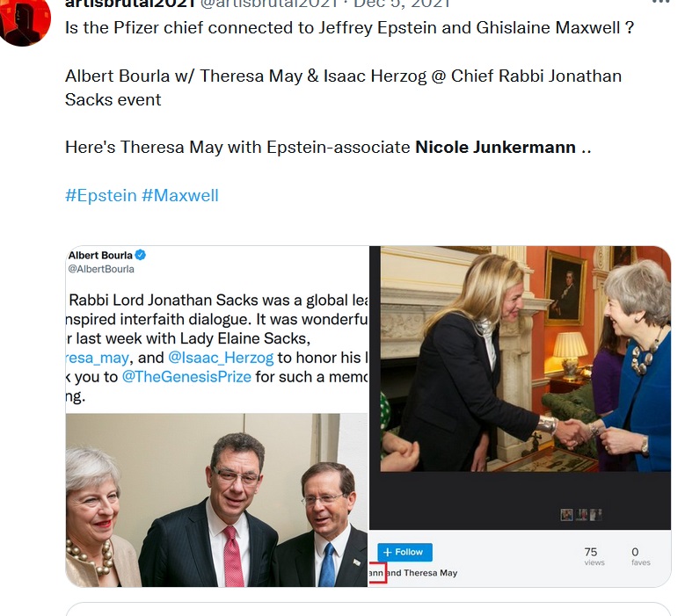The width and height of the screenshot is (685, 616).
Task: Open the @TheGenesisPrize mention
Action: [x=186, y=377]
